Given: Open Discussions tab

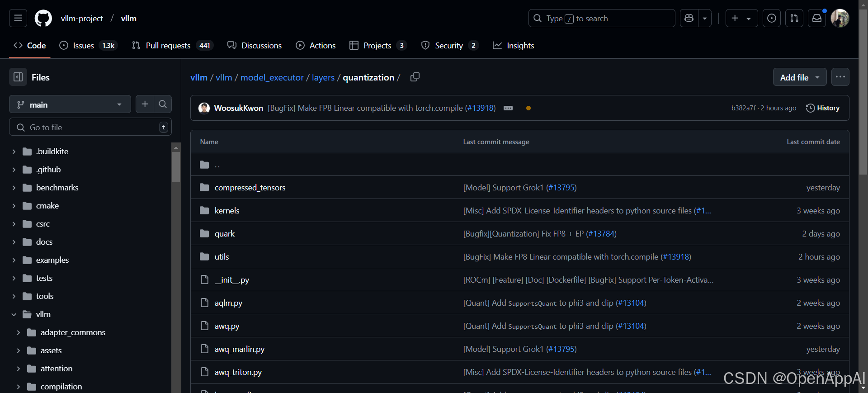Looking at the screenshot, I should click(x=255, y=45).
